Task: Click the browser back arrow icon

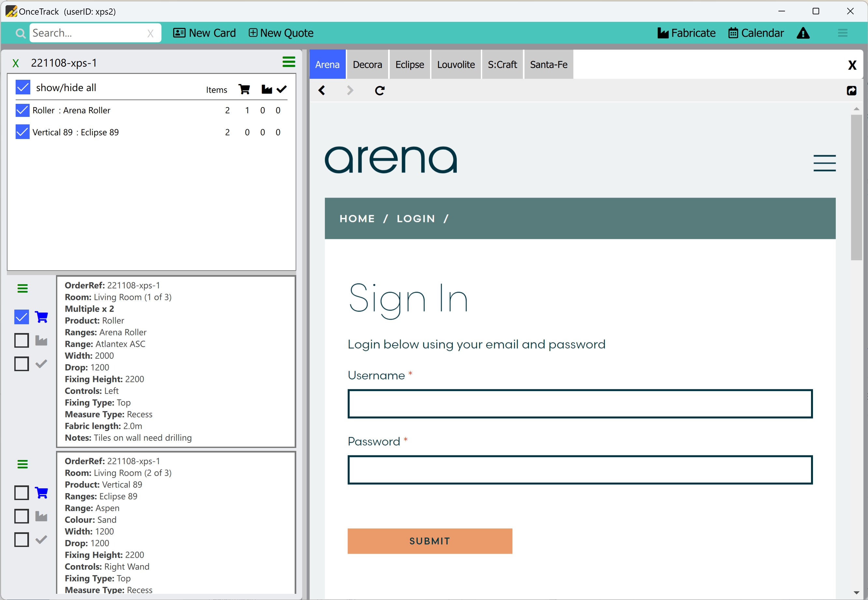Action: pos(322,90)
